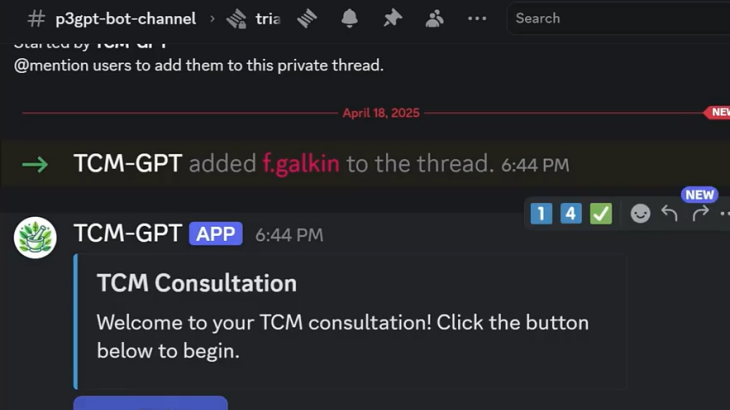Screen dimensions: 730x410
Task: Click the breadcrumb chevron after channel name
Action: pos(212,19)
